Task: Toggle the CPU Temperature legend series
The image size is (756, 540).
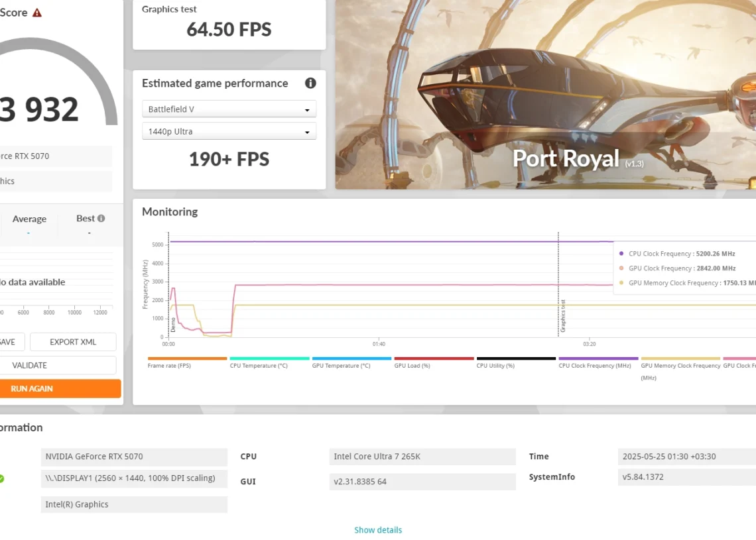Action: (269, 362)
